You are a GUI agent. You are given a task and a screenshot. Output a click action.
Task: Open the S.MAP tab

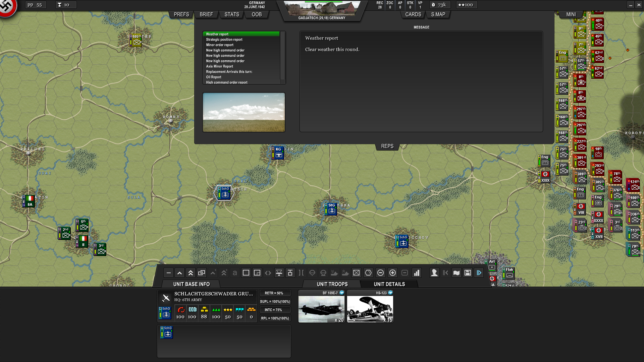(x=438, y=14)
